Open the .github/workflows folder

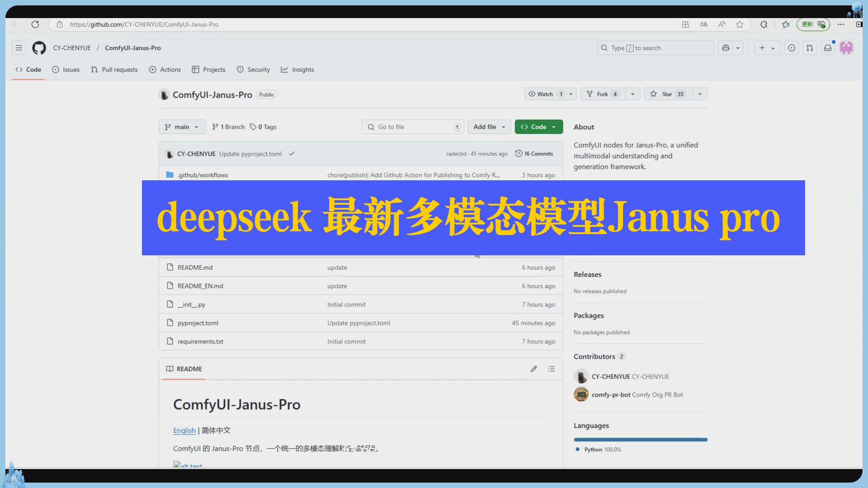[203, 175]
